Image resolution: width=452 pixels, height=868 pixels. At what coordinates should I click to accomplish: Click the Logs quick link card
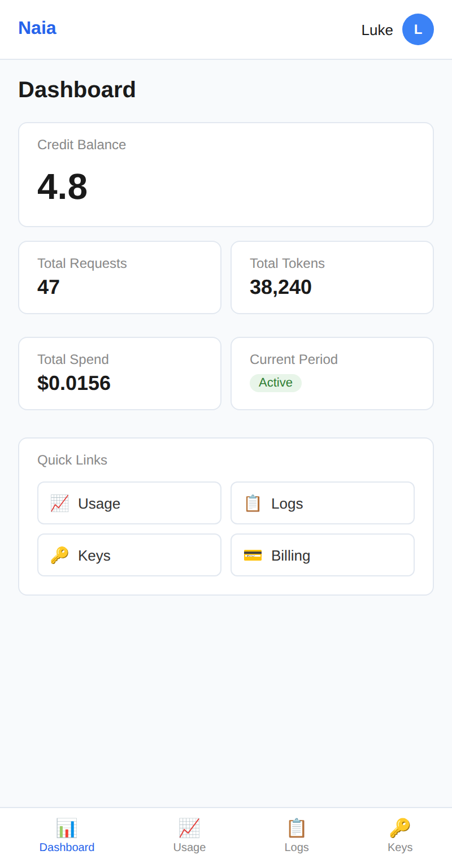coord(323,502)
